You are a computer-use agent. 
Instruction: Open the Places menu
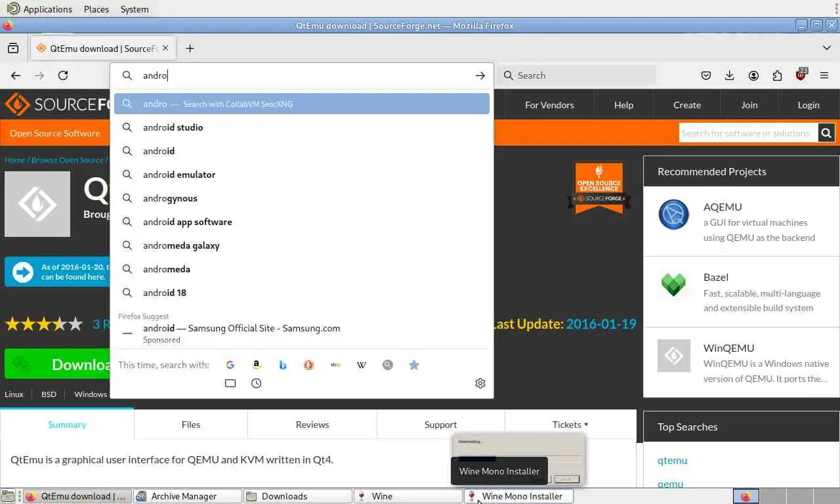[x=96, y=9]
